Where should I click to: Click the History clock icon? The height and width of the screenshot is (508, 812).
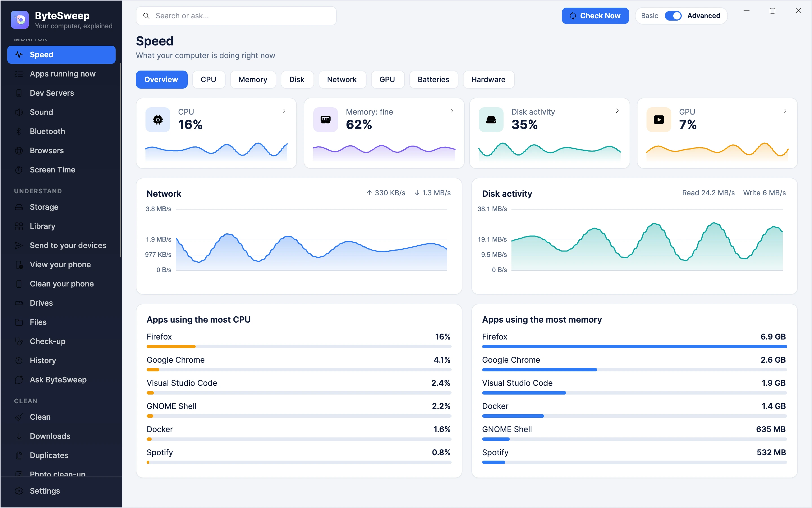point(19,360)
